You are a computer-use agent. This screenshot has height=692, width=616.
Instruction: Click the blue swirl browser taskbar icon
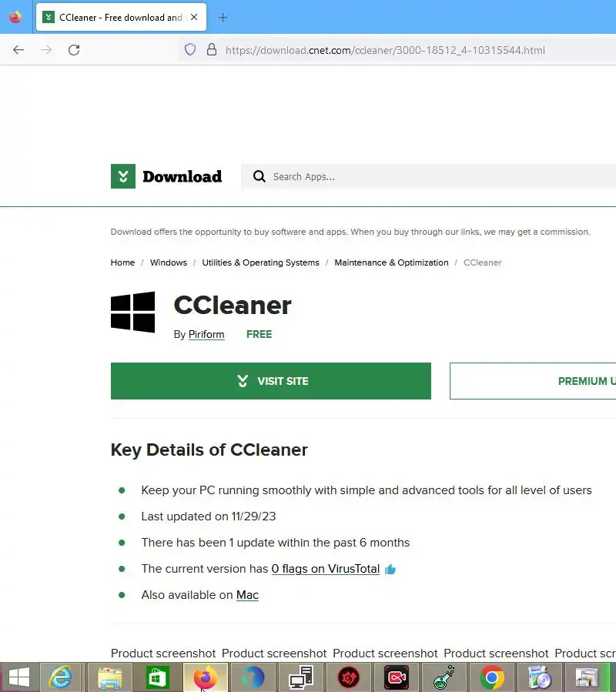[253, 677]
